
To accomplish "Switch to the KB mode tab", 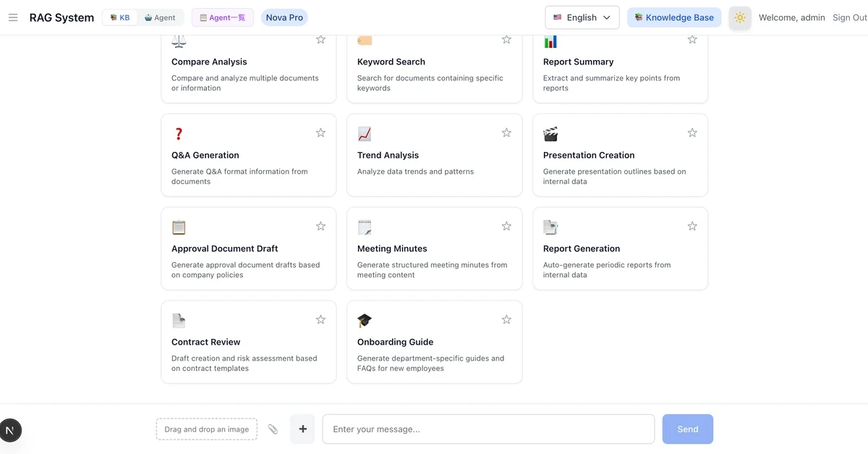I will (x=120, y=17).
